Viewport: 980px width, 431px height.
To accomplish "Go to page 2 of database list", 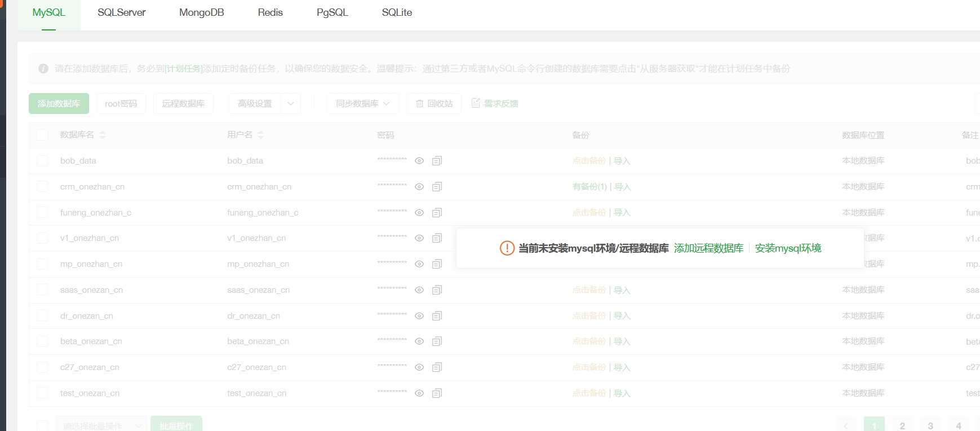I will point(902,424).
